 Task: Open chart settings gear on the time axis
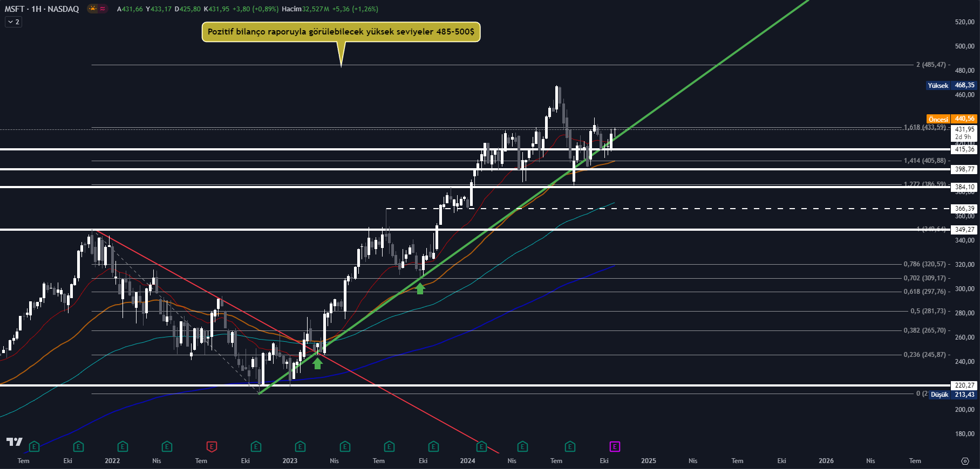point(965,461)
